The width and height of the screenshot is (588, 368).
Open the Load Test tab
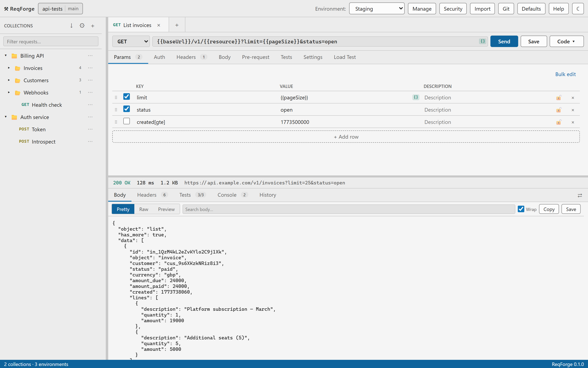[x=345, y=57]
